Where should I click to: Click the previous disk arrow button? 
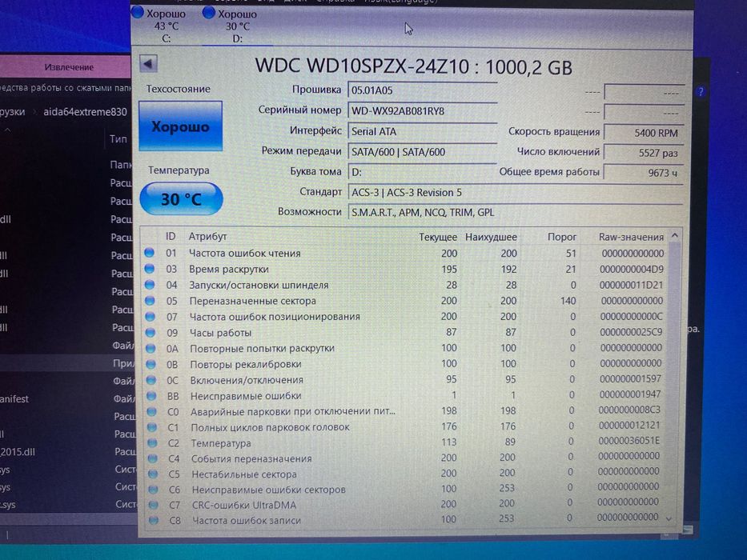point(148,64)
